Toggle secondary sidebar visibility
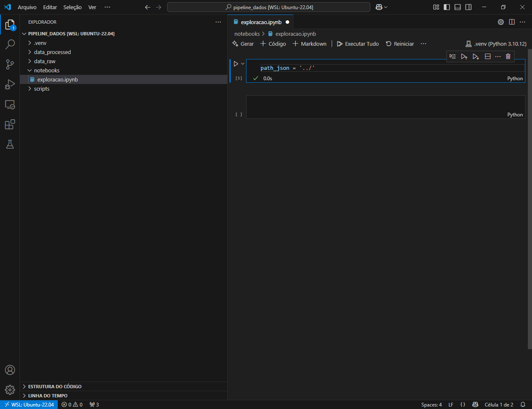Image resolution: width=532 pixels, height=409 pixels. 468,7
